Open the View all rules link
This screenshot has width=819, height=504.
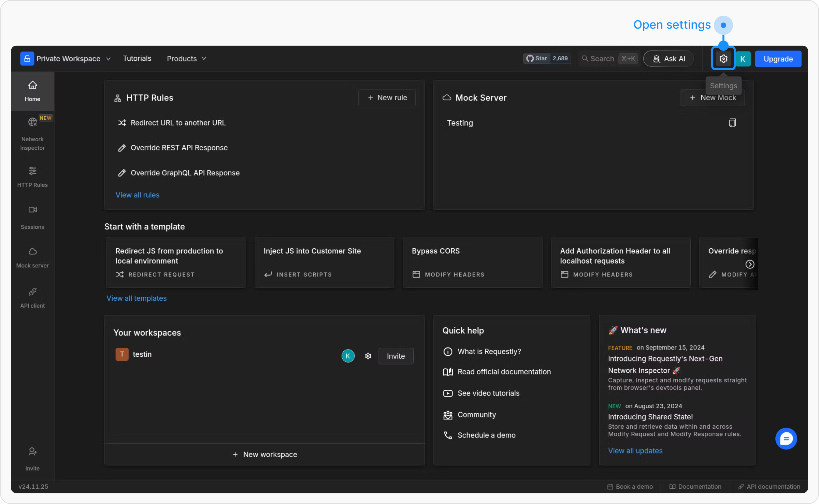(x=137, y=195)
